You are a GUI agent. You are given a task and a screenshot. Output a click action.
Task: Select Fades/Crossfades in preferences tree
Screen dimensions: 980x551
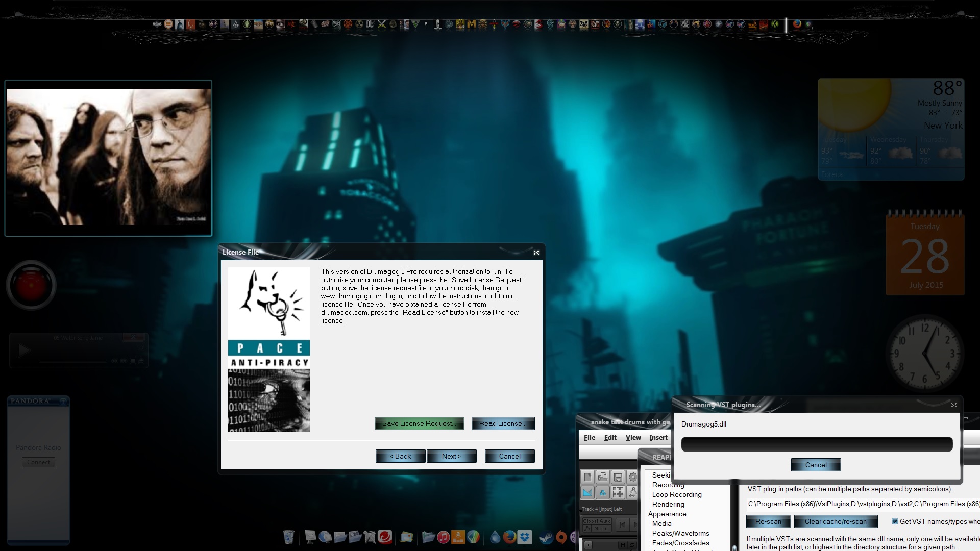tap(680, 543)
